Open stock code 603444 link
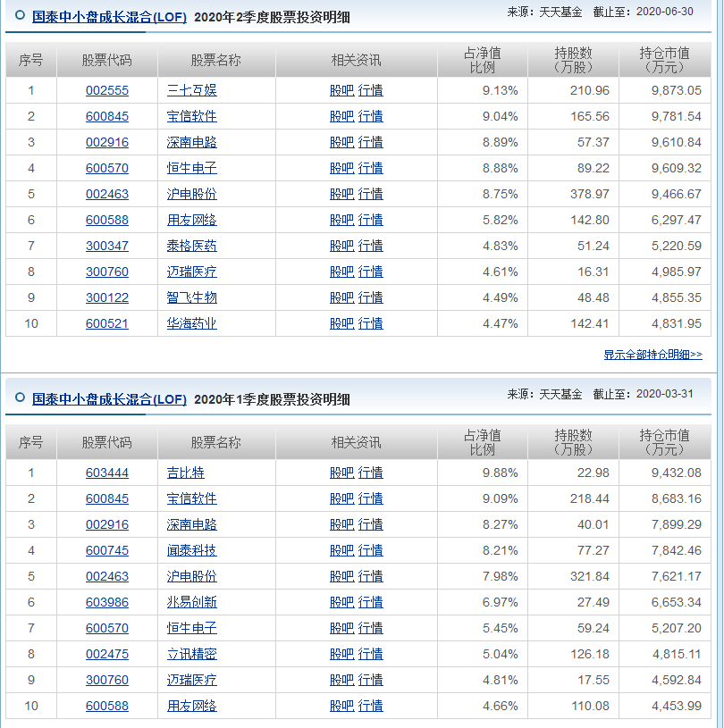The height and width of the screenshot is (728, 724). click(x=107, y=473)
